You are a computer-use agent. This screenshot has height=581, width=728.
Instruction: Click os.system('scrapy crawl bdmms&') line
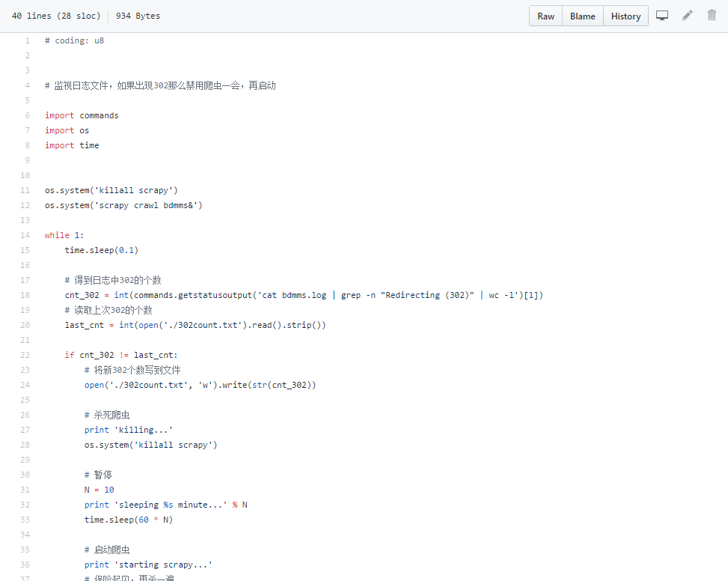coord(123,205)
